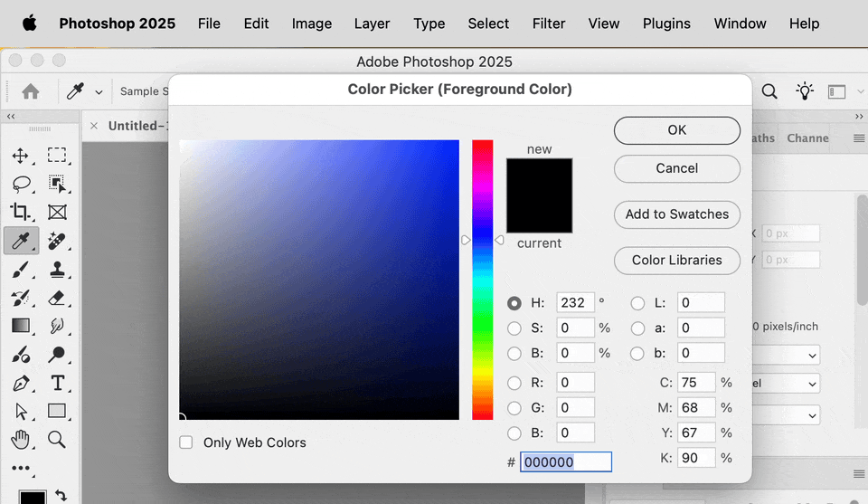
Task: Select the Rectangular Marquee tool
Action: 56,155
